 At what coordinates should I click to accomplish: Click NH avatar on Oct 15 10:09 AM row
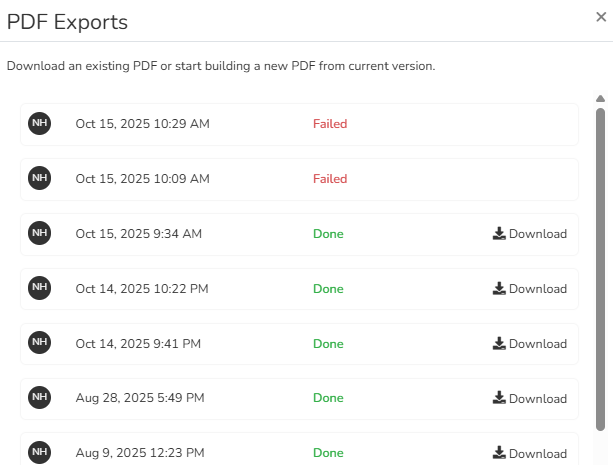click(39, 178)
